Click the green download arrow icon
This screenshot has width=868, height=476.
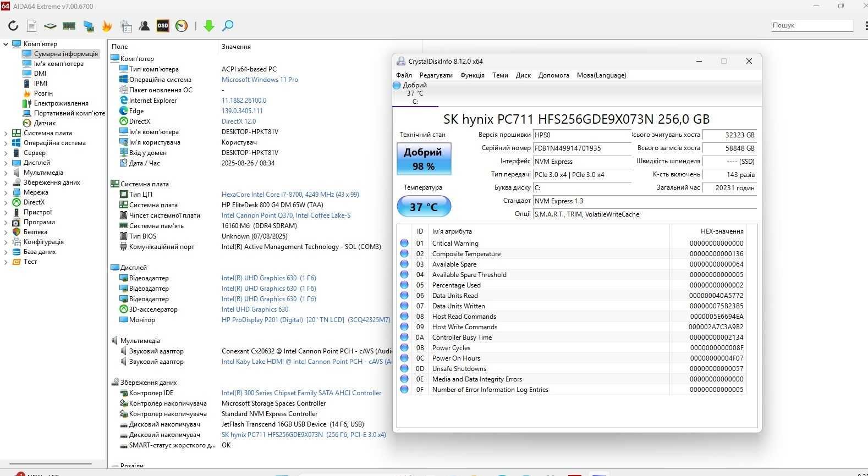point(208,26)
